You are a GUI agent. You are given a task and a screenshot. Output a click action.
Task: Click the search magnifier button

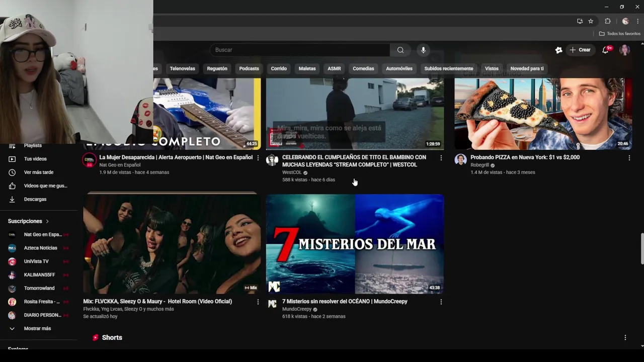(400, 50)
